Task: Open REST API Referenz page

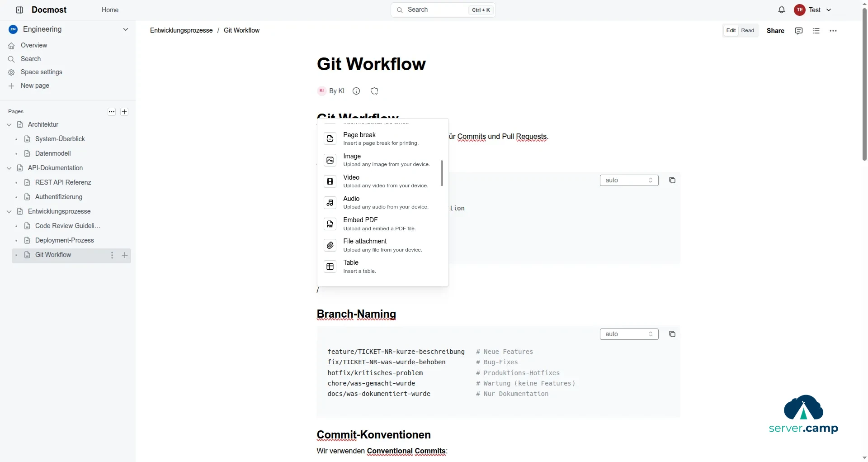Action: tap(63, 182)
